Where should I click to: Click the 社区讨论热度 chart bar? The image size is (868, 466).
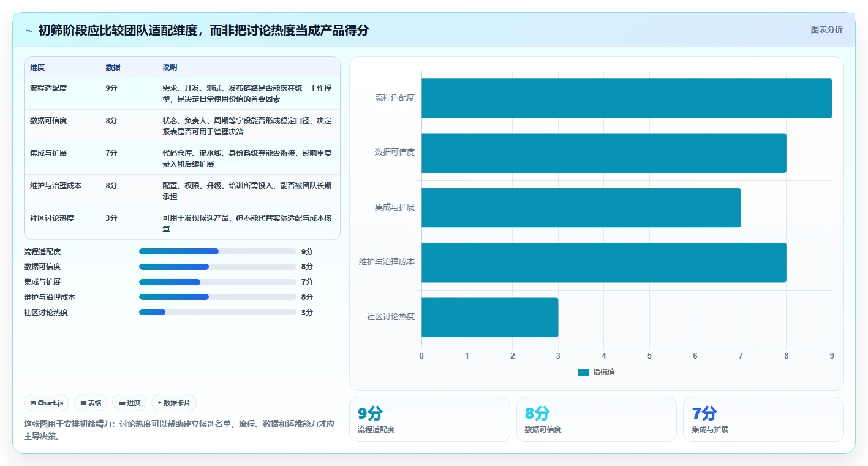pyautogui.click(x=490, y=317)
